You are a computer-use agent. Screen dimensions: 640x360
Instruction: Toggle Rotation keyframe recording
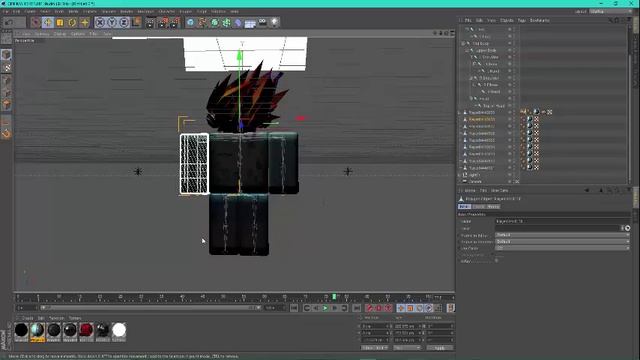[420, 308]
